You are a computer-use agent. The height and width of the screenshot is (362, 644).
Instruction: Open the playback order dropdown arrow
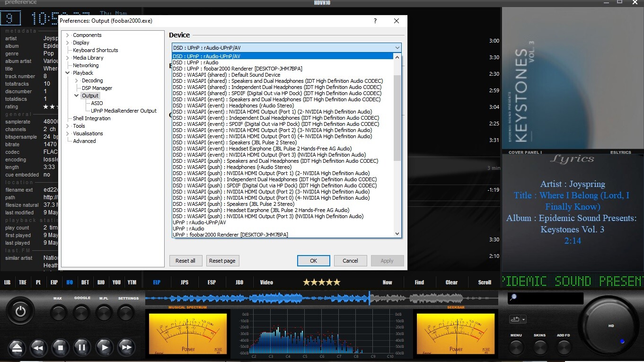click(524, 319)
